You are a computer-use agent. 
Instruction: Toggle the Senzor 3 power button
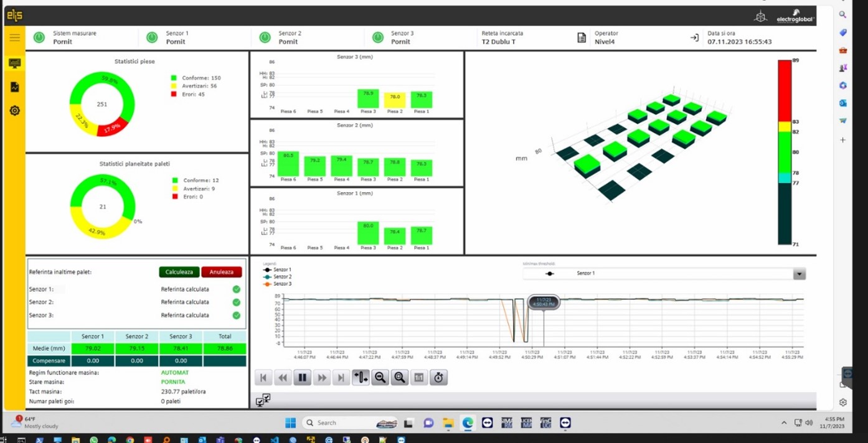pos(377,38)
